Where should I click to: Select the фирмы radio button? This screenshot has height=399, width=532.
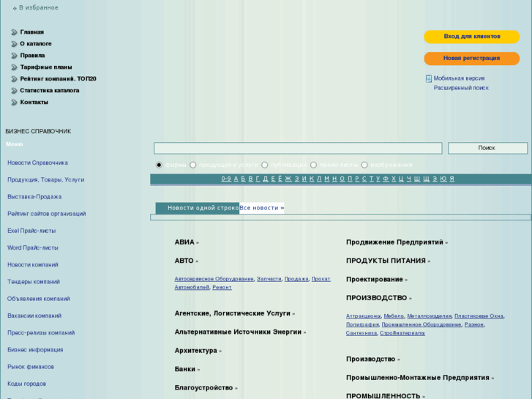pyautogui.click(x=159, y=165)
